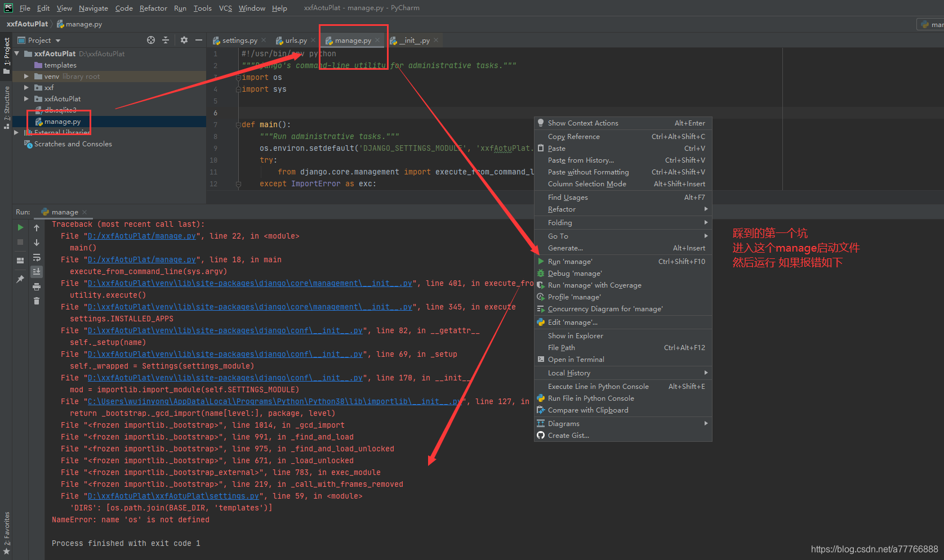944x560 pixels.
Task: Expand the venv library root folder
Action: 26,76
